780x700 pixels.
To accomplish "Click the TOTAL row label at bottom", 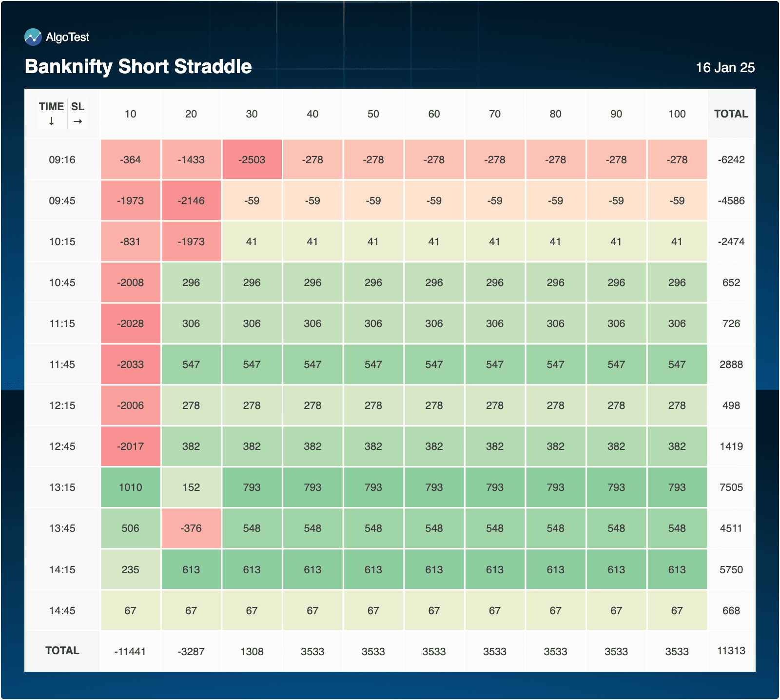I will (62, 651).
